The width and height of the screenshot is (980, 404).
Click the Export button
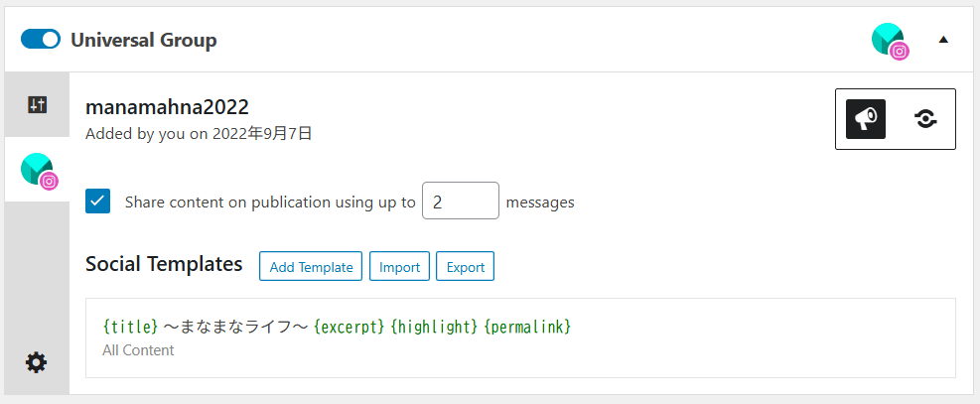point(465,267)
